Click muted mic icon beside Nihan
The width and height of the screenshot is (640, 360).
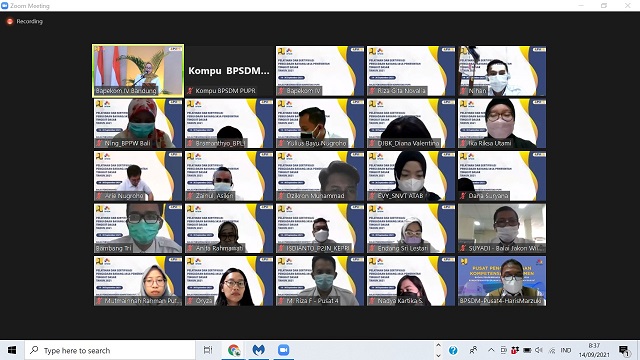[463, 91]
